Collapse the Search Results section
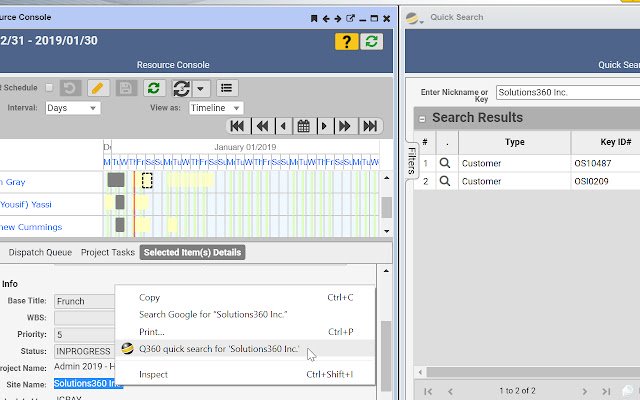The image size is (640, 400). (422, 119)
